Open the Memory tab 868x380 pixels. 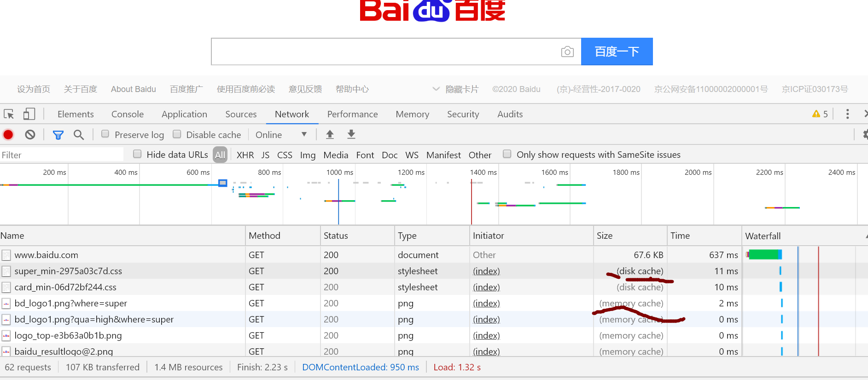point(412,114)
